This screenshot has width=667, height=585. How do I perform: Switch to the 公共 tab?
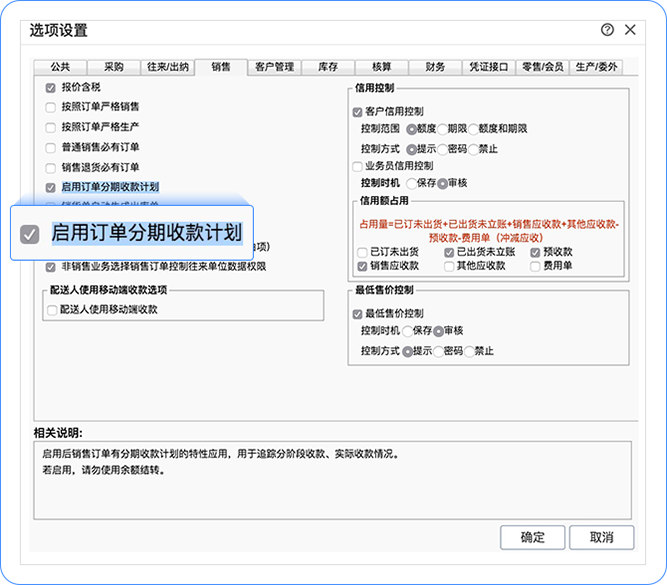pyautogui.click(x=60, y=67)
